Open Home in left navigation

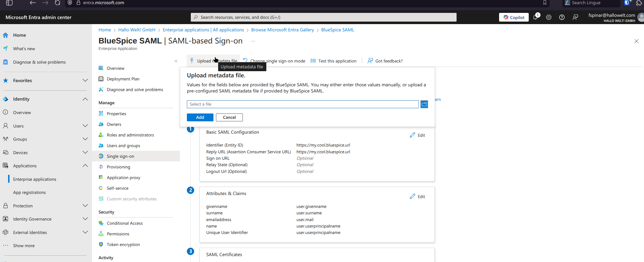click(19, 35)
